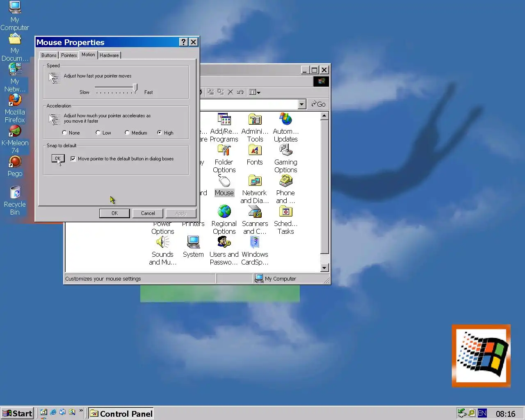Open My Documents desktop icon
Screen dimensions: 525x420
(x=15, y=47)
